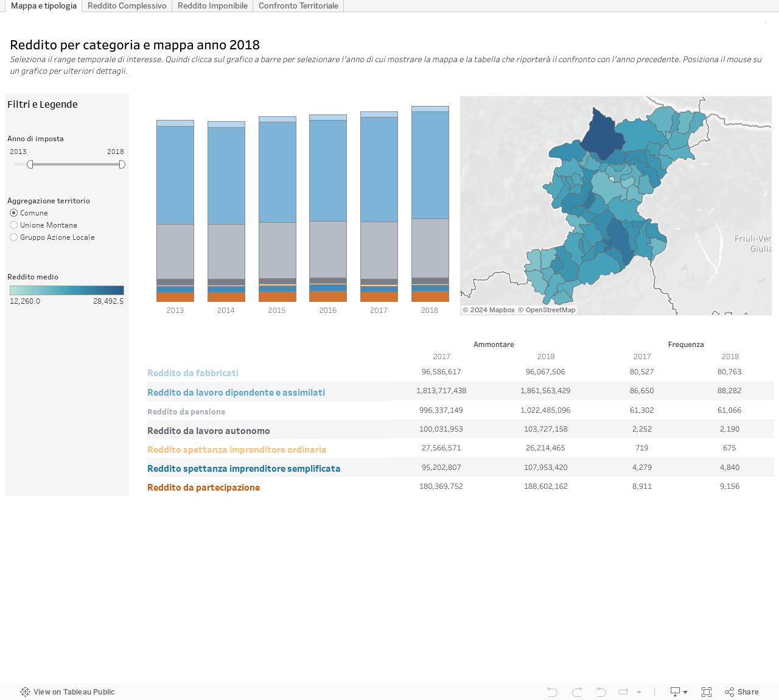Open the Reddito Imponibile tab

(212, 5)
